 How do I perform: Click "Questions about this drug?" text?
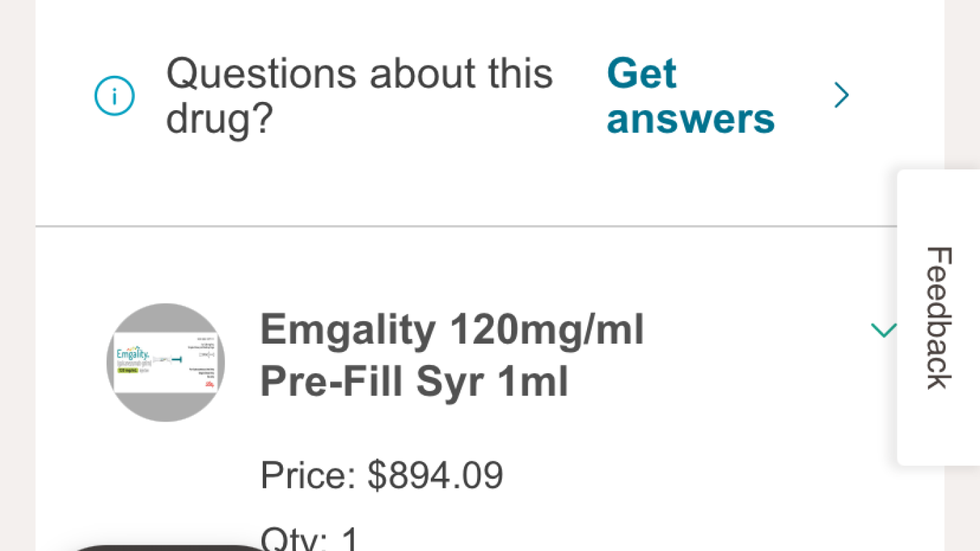(x=359, y=96)
